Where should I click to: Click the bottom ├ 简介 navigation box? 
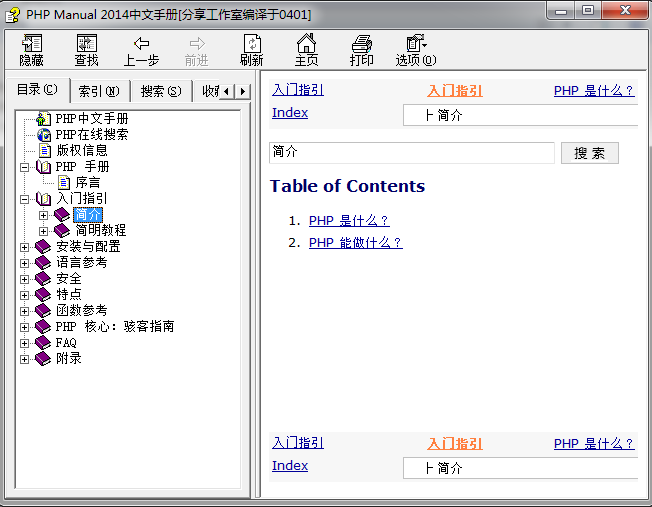520,468
